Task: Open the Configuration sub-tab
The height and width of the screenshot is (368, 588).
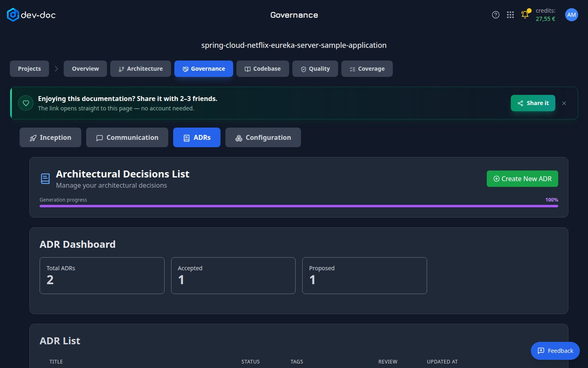Action: (x=263, y=137)
